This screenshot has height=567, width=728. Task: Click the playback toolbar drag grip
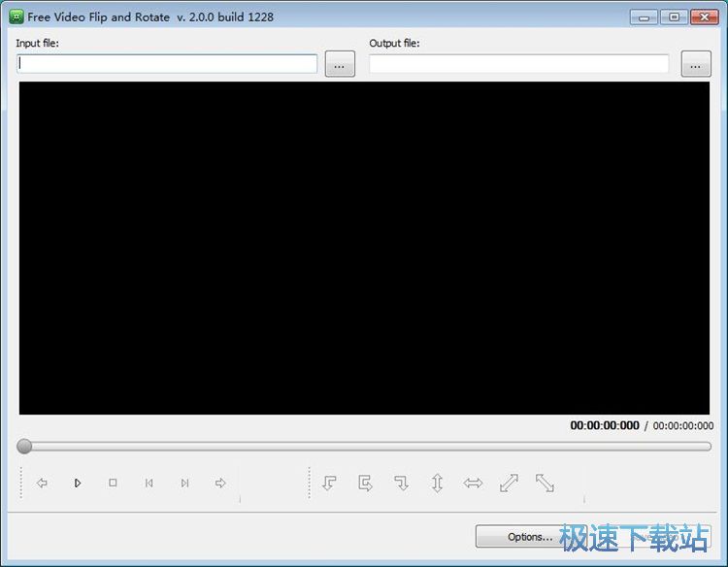tap(21, 483)
